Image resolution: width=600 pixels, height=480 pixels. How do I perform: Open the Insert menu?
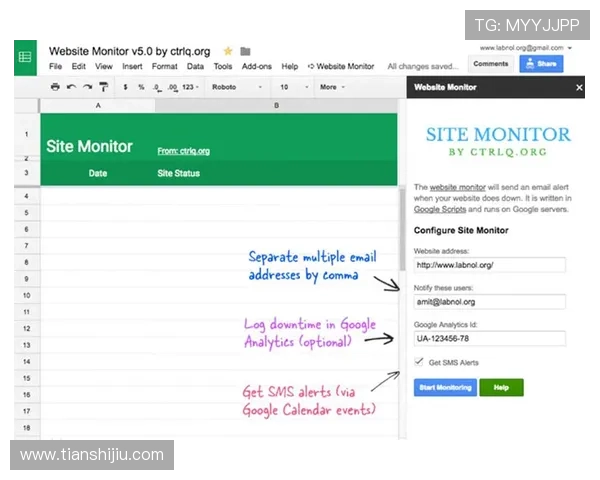pos(132,67)
